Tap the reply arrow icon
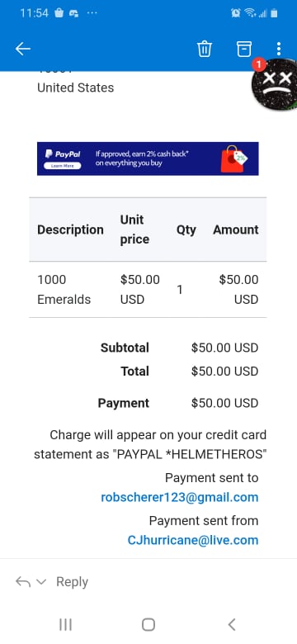Screen dimensions: 297x644 (22, 581)
